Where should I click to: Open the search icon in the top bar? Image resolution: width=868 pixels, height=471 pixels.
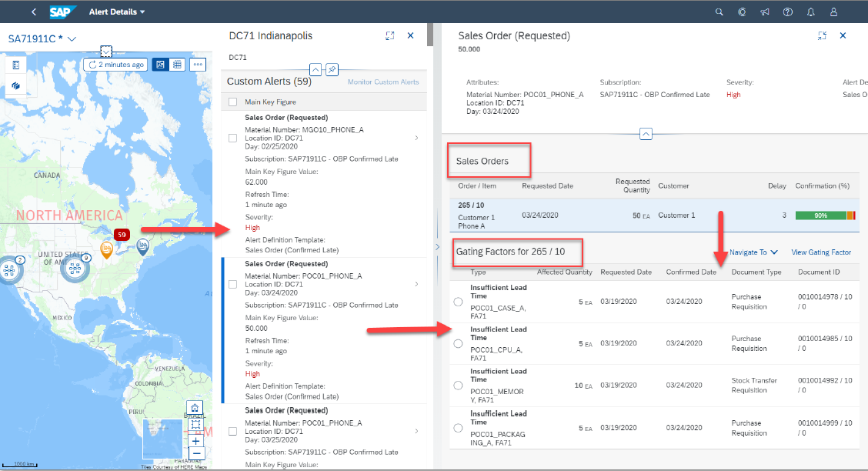point(719,12)
